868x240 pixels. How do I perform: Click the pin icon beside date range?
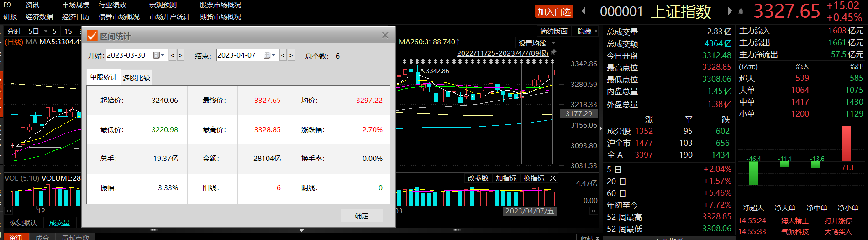click(x=553, y=53)
